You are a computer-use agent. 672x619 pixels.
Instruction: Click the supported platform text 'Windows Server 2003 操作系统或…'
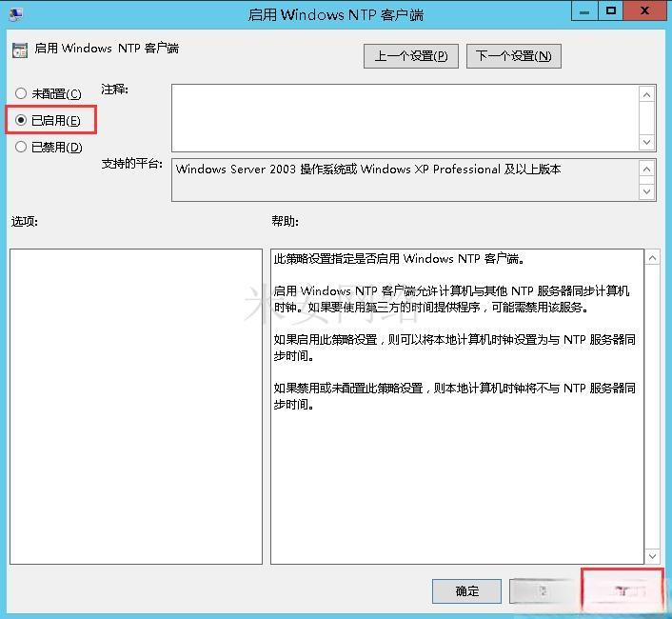click(x=368, y=169)
